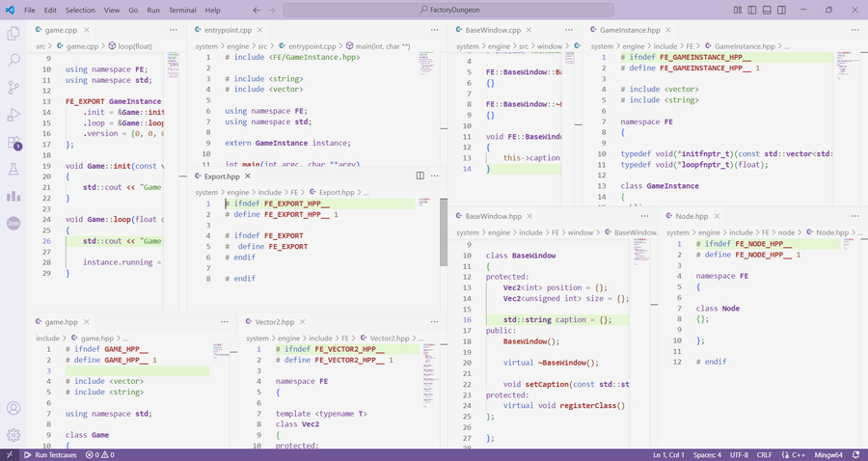Open the View menu
This screenshot has height=461, width=868.
coord(112,10)
